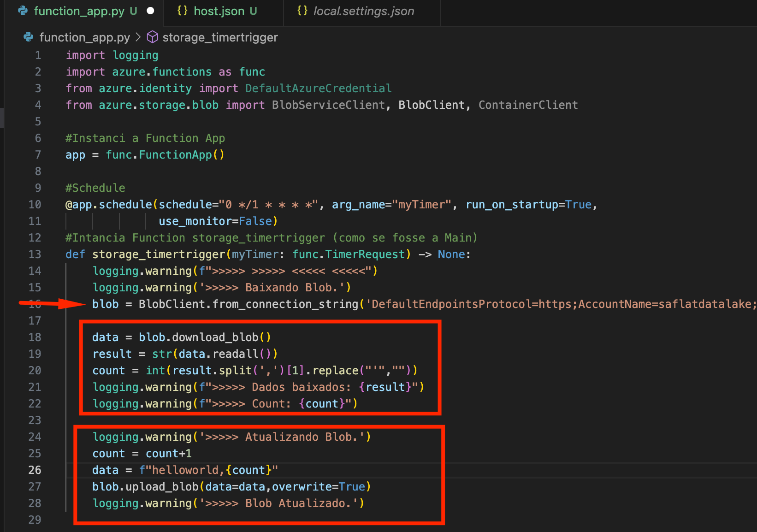
Task: Click 'str(data.readall())' on line 19
Action: 215,354
